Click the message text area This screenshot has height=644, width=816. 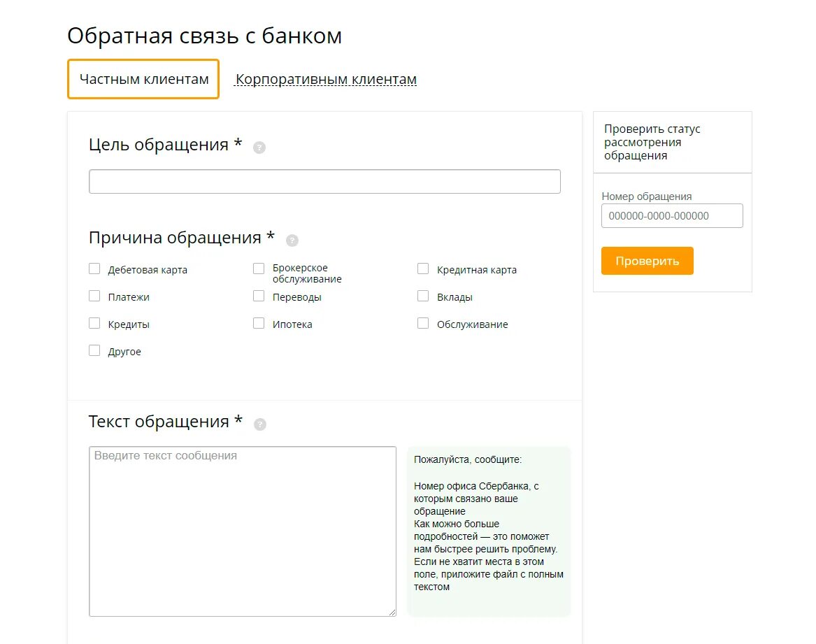(243, 531)
